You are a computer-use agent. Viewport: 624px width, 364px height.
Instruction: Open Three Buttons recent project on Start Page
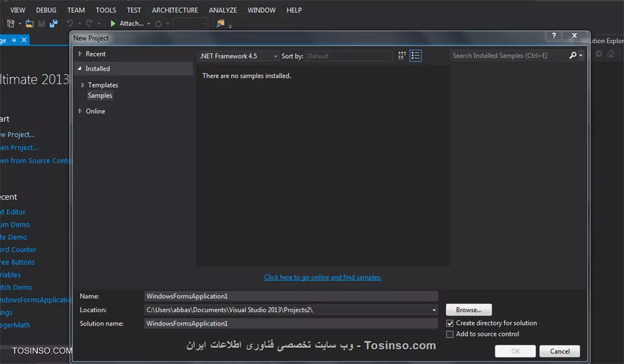point(18,262)
